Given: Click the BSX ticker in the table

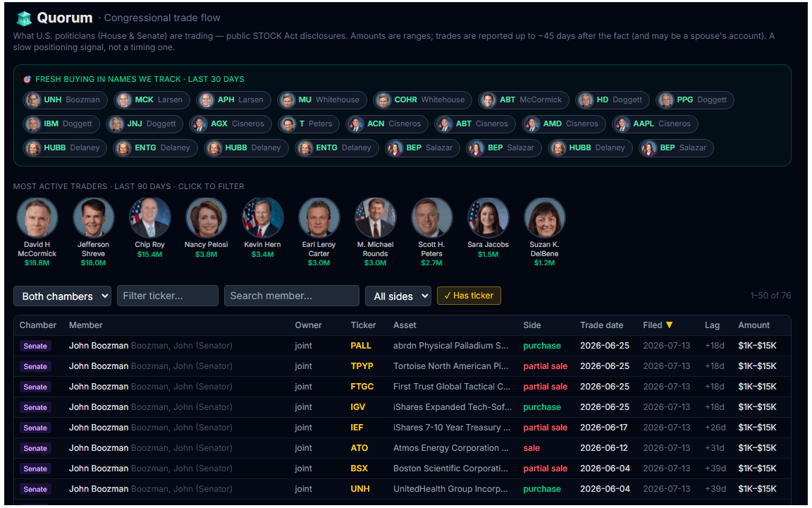Looking at the screenshot, I should point(359,468).
